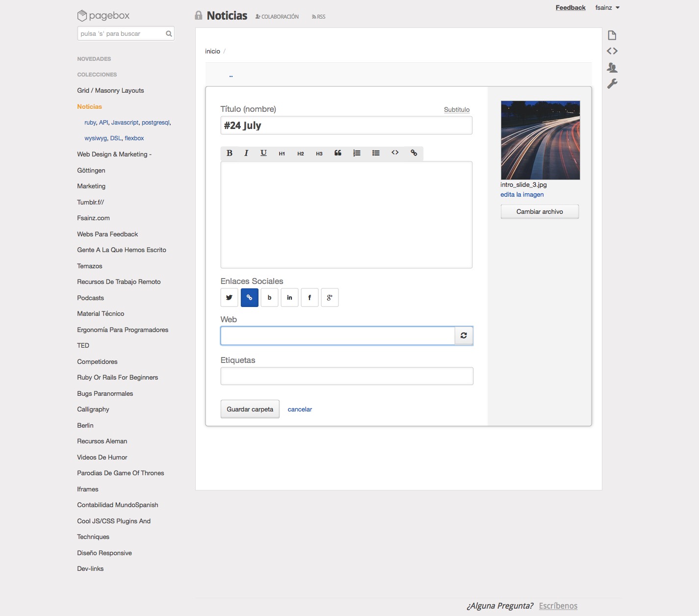The width and height of the screenshot is (699, 616).
Task: Select the Google Plus social button
Action: tap(330, 297)
